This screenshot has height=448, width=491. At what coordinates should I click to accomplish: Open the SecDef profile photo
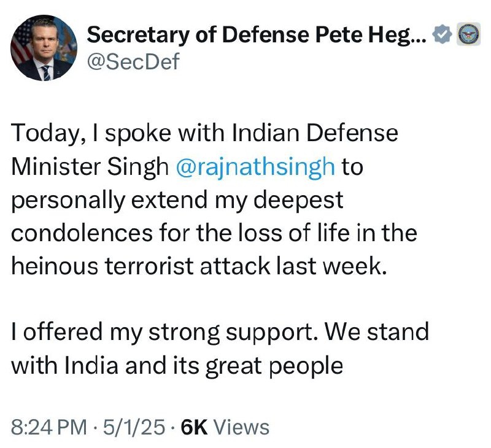coord(43,48)
